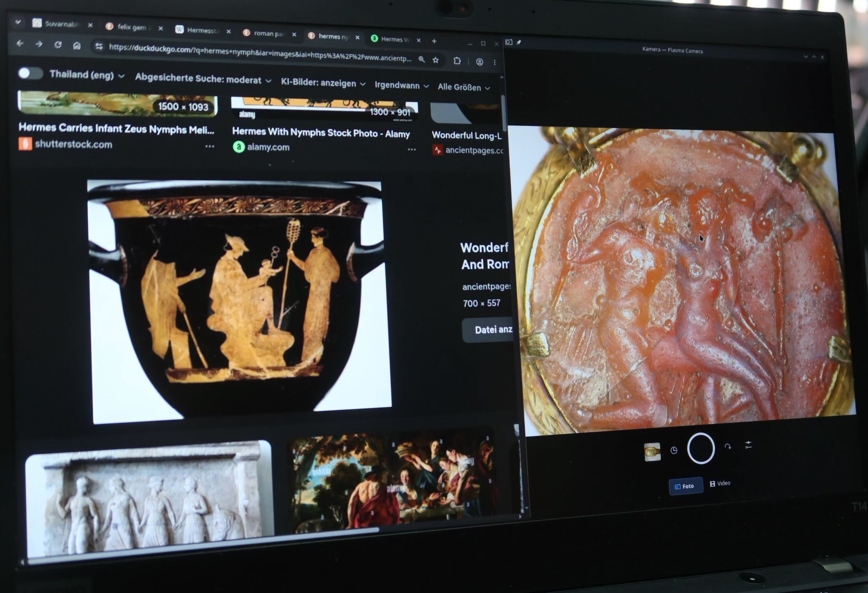The image size is (868, 593).
Task: Take a photo with the shutter button
Action: tap(701, 448)
